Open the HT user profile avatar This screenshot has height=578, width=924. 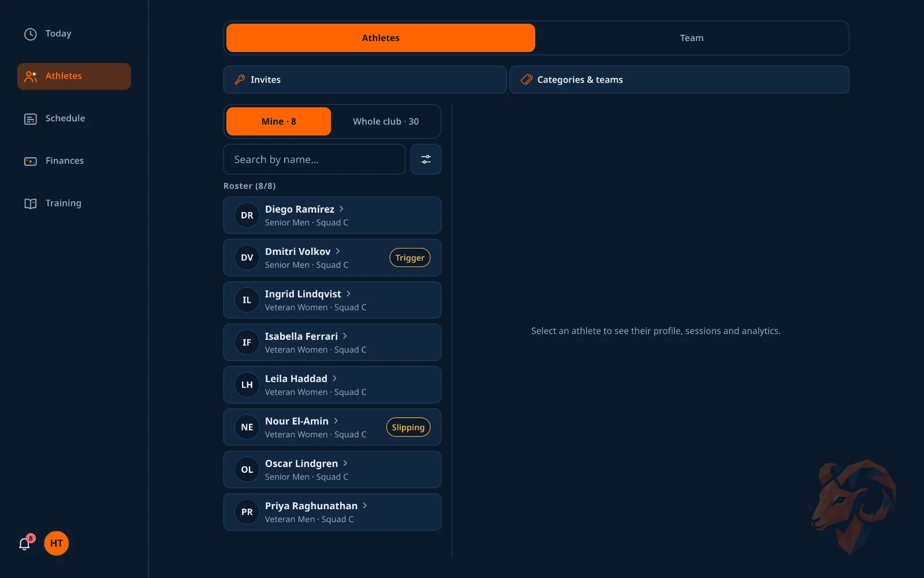pos(57,543)
